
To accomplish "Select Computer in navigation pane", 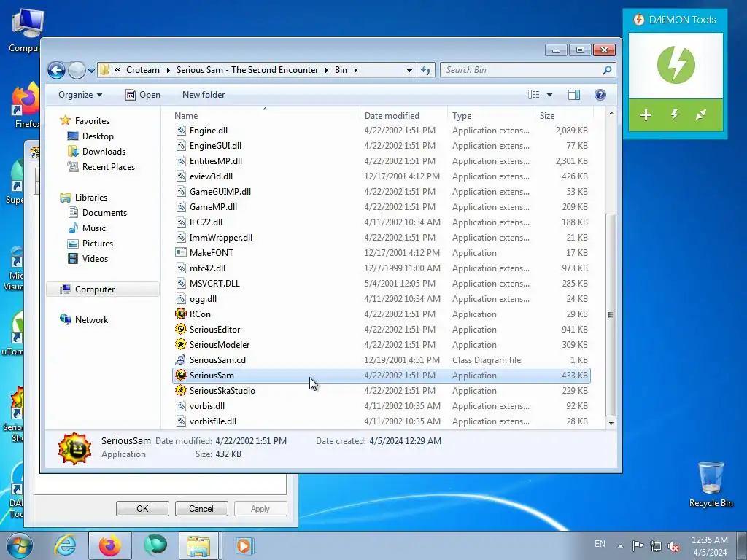I will [95, 289].
